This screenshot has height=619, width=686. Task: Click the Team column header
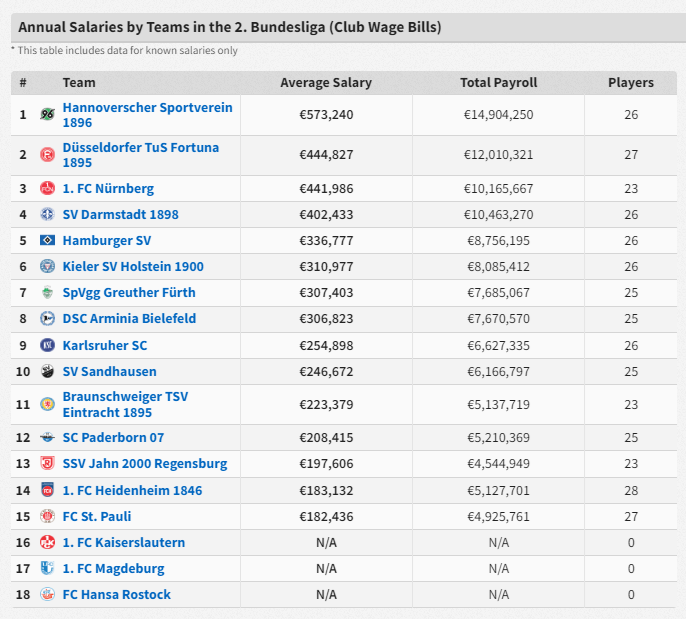[x=79, y=83]
